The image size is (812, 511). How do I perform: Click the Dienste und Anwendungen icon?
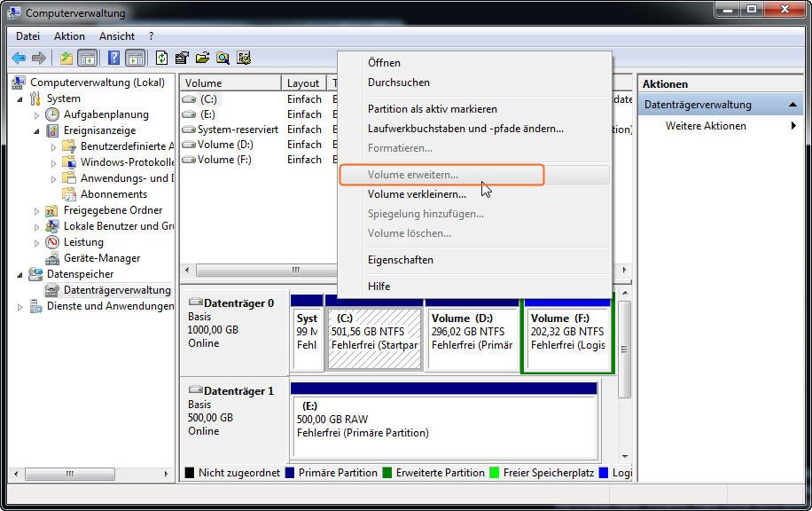pos(35,306)
